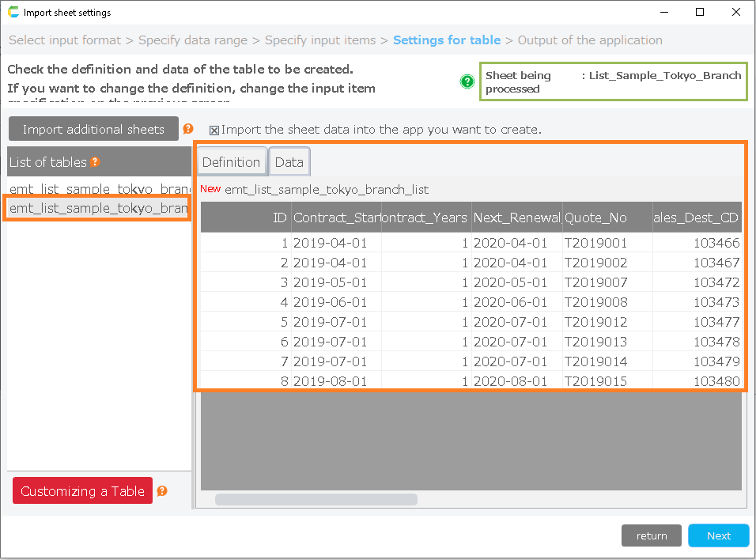Open the Data tab
The width and height of the screenshot is (756, 560).
point(289,162)
